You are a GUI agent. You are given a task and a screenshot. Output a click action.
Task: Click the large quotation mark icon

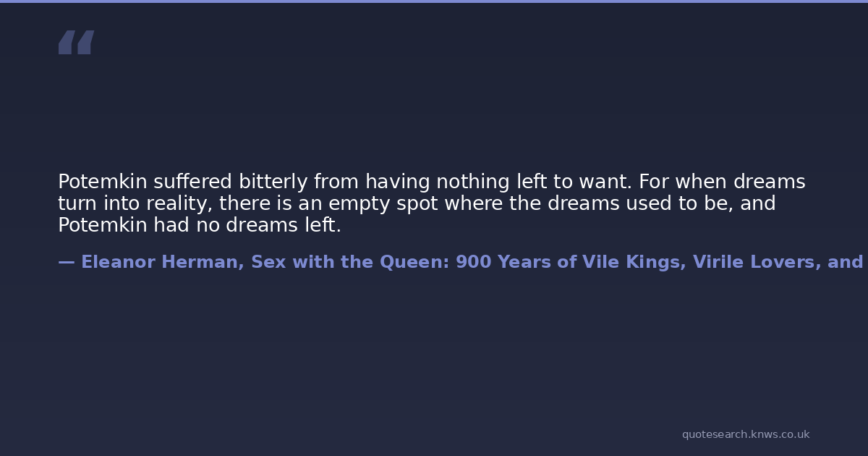76,42
